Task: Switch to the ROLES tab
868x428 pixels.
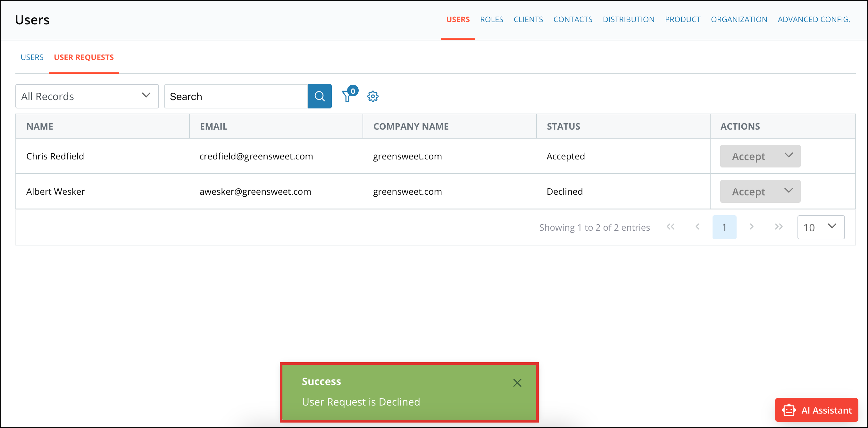Action: point(492,19)
